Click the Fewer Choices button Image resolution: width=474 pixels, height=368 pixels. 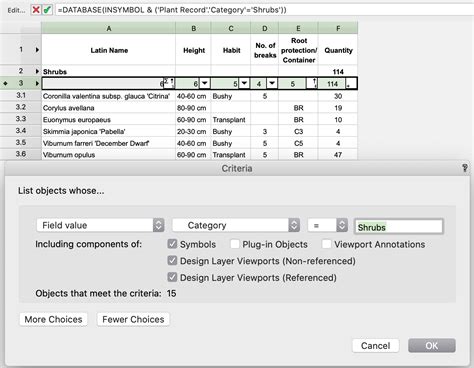(x=133, y=319)
